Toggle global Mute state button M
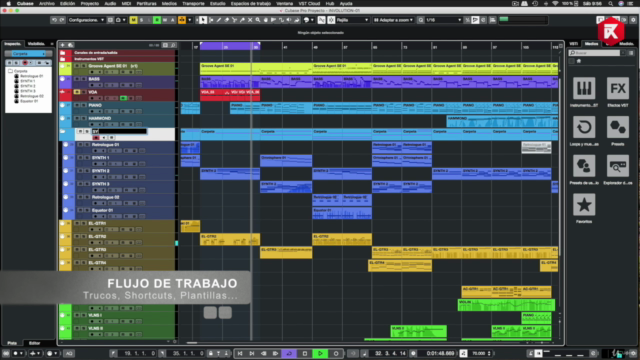640x360 pixels. click(133, 20)
